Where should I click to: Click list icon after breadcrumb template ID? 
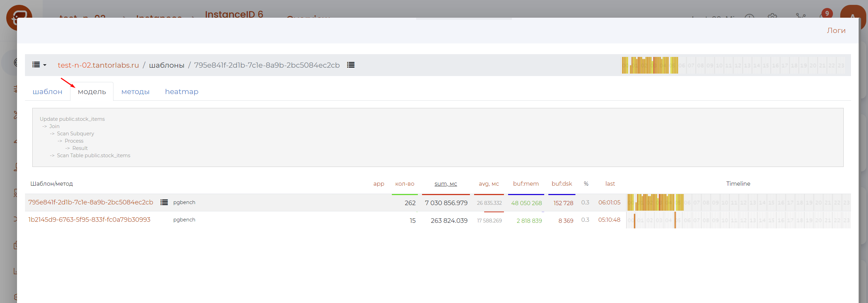coord(351,65)
